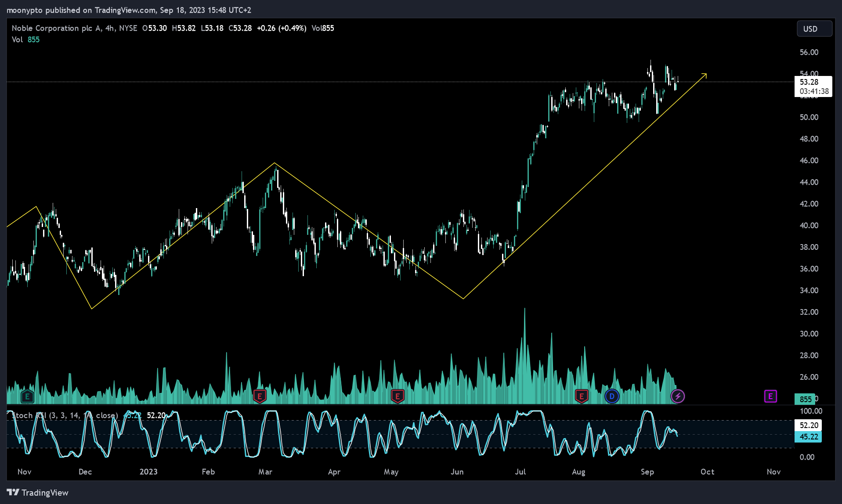
Task: Click the +0.26 (+0.49%) change value
Action: coord(282,28)
